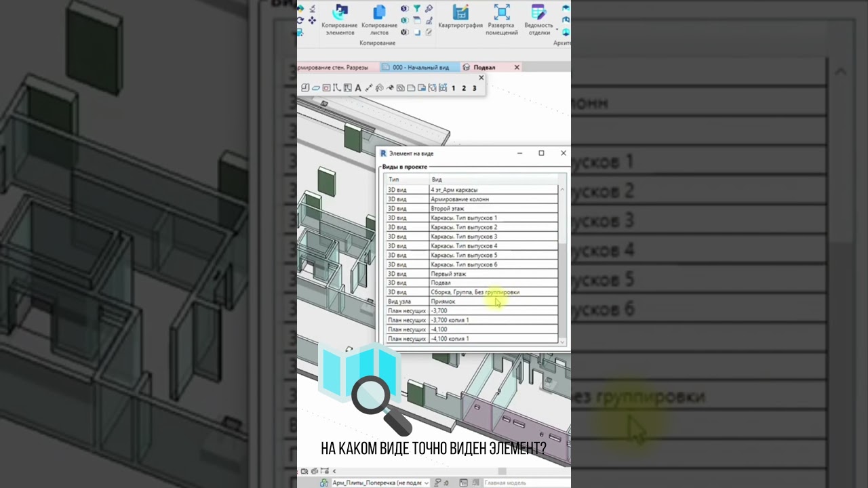The height and width of the screenshot is (488, 868).
Task: Maximize the Элемент на виде dialog
Action: [541, 153]
